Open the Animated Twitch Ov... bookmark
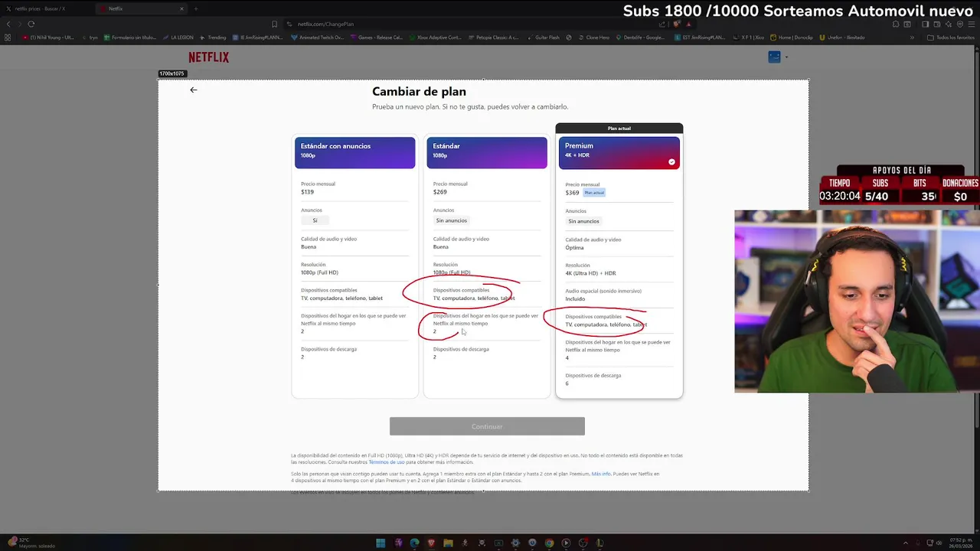The image size is (980, 551). coord(317,37)
